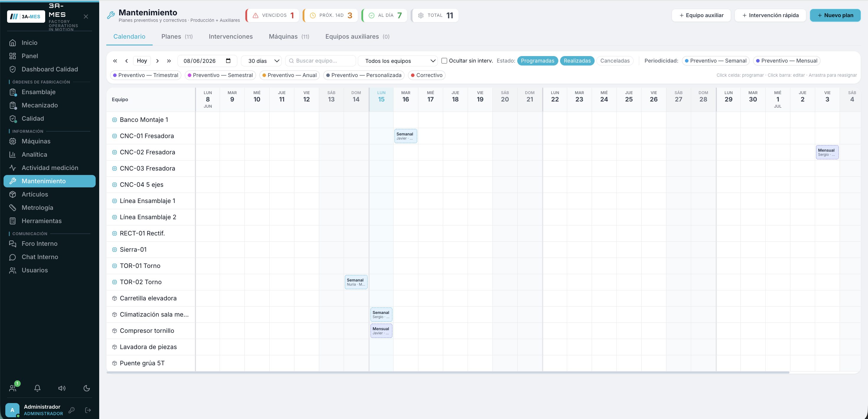Open Máquinas chip icon in sidebar
This screenshot has width=868, height=419.
[x=12, y=141]
